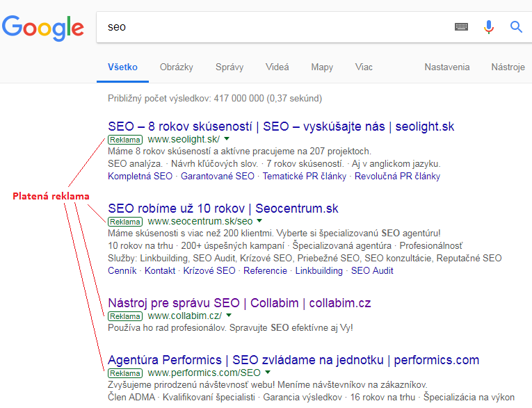Open the seolight.sk ad headline
The height and width of the screenshot is (408, 532).
tap(281, 127)
